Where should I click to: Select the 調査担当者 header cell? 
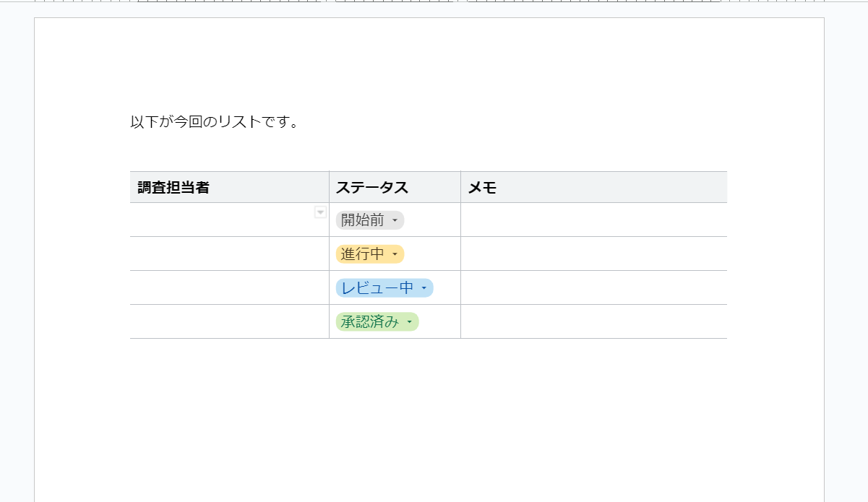[x=228, y=188]
